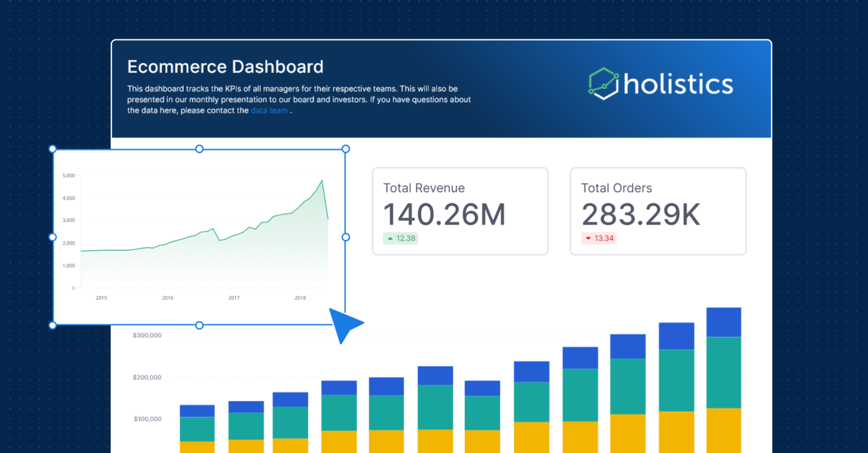
Task: Click the teal segment of the tallest bar
Action: [x=723, y=372]
